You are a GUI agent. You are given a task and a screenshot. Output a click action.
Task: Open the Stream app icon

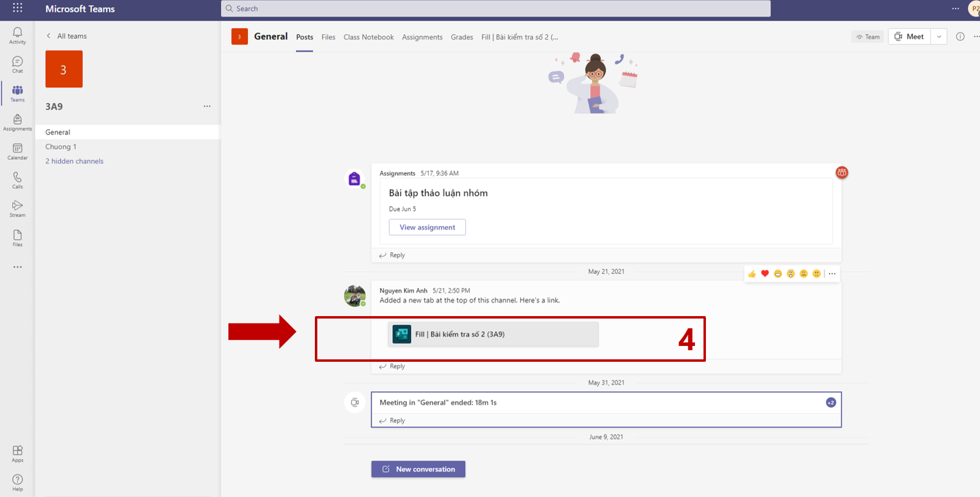[18, 208]
